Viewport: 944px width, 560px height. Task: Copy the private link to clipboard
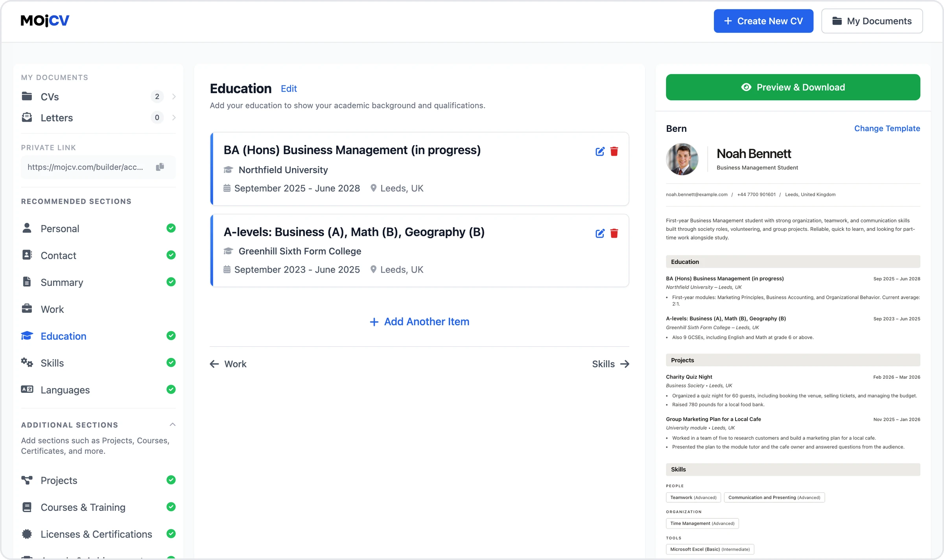[x=160, y=167]
